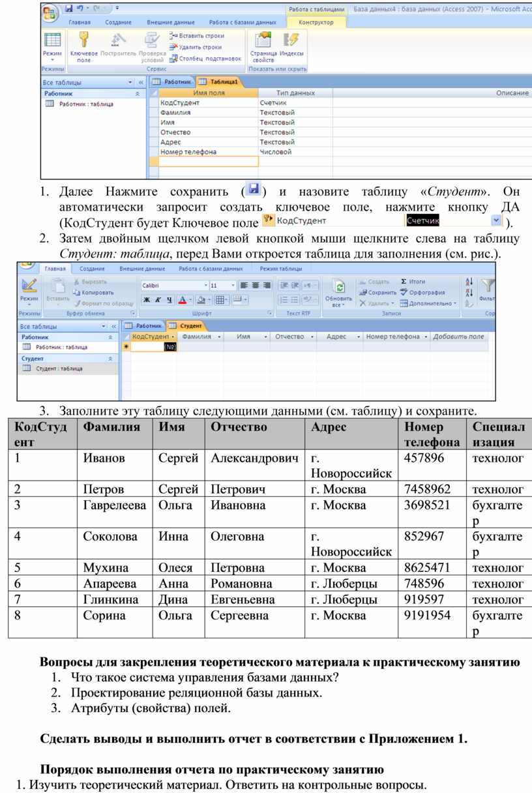532x793 pixels.
Task: Toggle bold Ж in the Шрифт group
Action: point(147,300)
